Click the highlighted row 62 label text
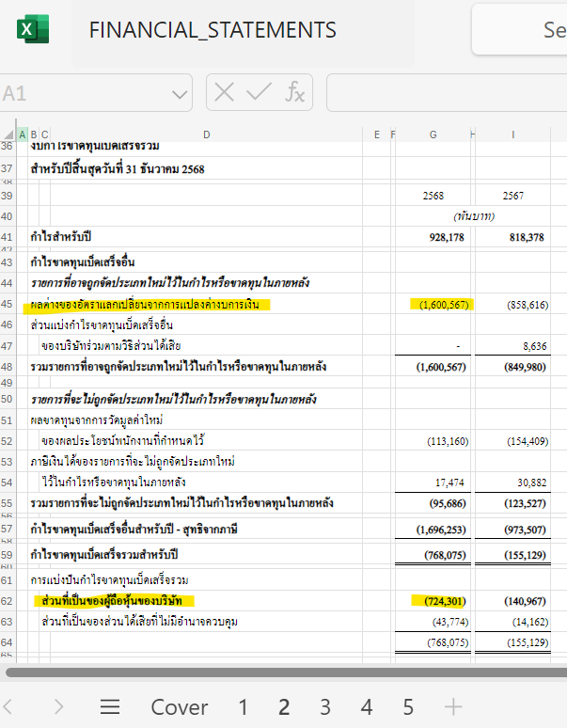Image resolution: width=567 pixels, height=728 pixels. click(112, 601)
